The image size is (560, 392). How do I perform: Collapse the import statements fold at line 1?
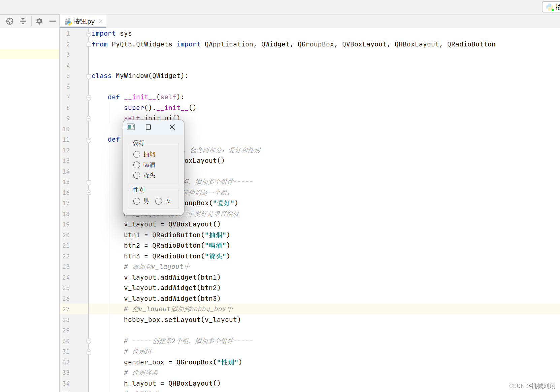pyautogui.click(x=88, y=33)
